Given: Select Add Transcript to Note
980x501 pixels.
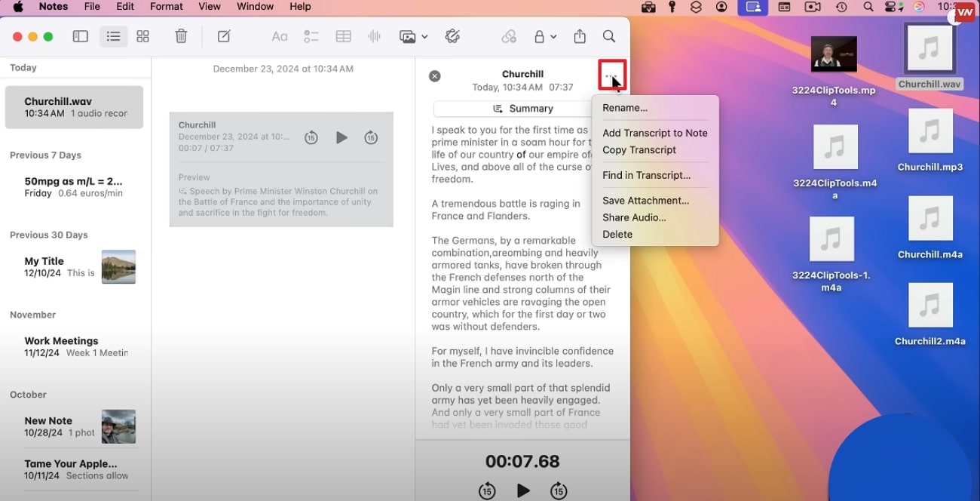Looking at the screenshot, I should 655,133.
